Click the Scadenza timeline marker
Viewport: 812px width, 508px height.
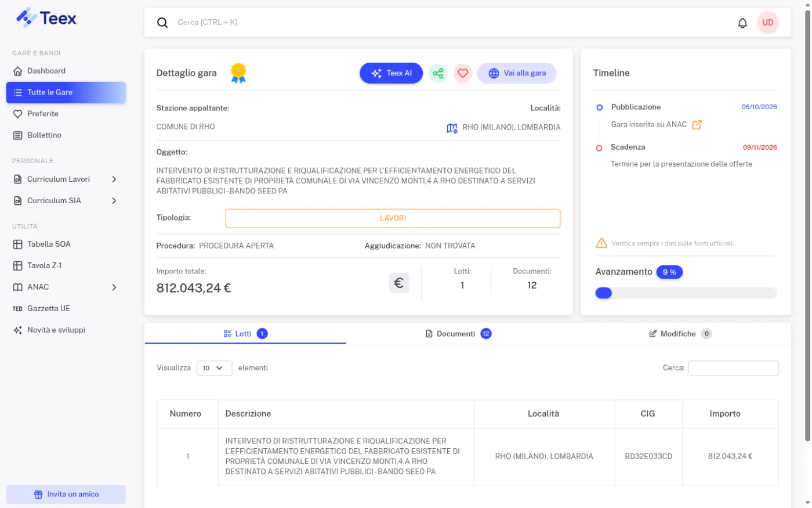point(599,148)
